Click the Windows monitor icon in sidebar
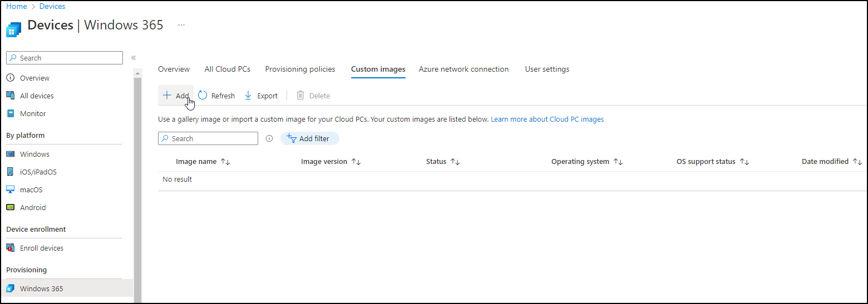Screen dimensions: 868x304 pyautogui.click(x=10, y=154)
